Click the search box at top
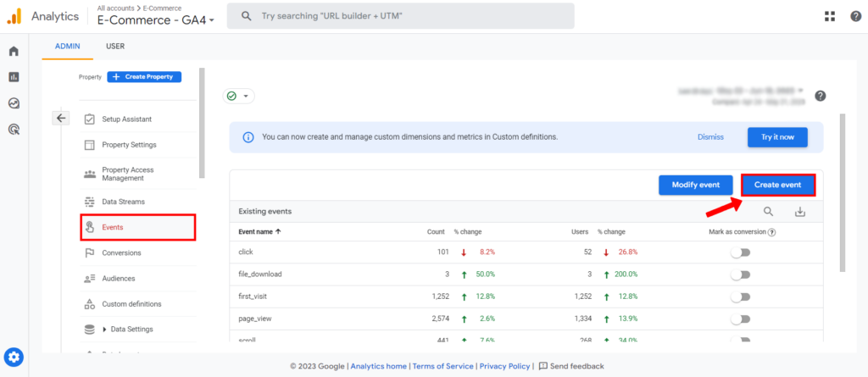 pos(400,16)
